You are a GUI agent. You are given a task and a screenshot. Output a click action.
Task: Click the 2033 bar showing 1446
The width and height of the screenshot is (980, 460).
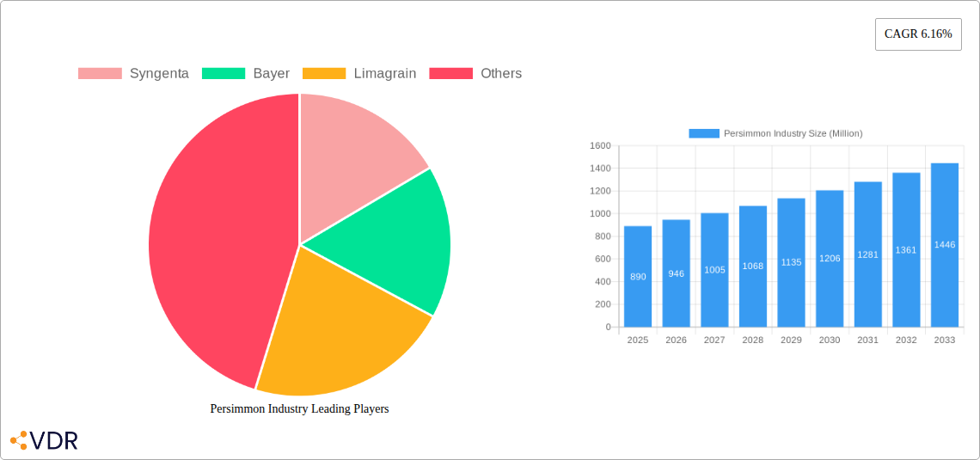tap(944, 245)
